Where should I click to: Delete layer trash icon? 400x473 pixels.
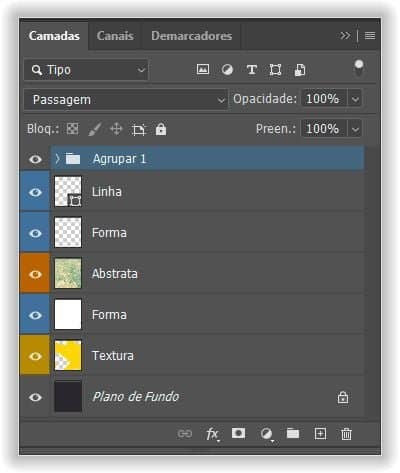[x=346, y=434]
